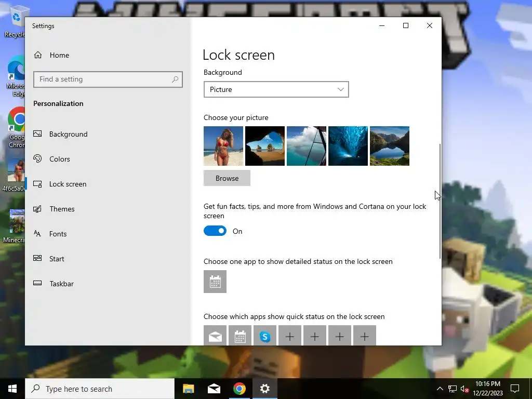Click the Find a setting search box
This screenshot has height=399, width=532.
click(x=108, y=79)
